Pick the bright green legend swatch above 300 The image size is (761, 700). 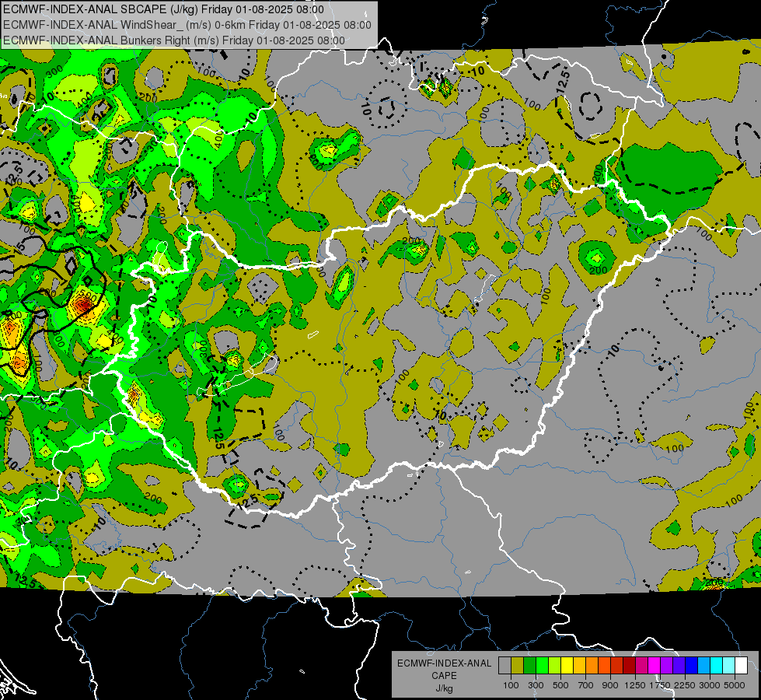[x=542, y=666]
